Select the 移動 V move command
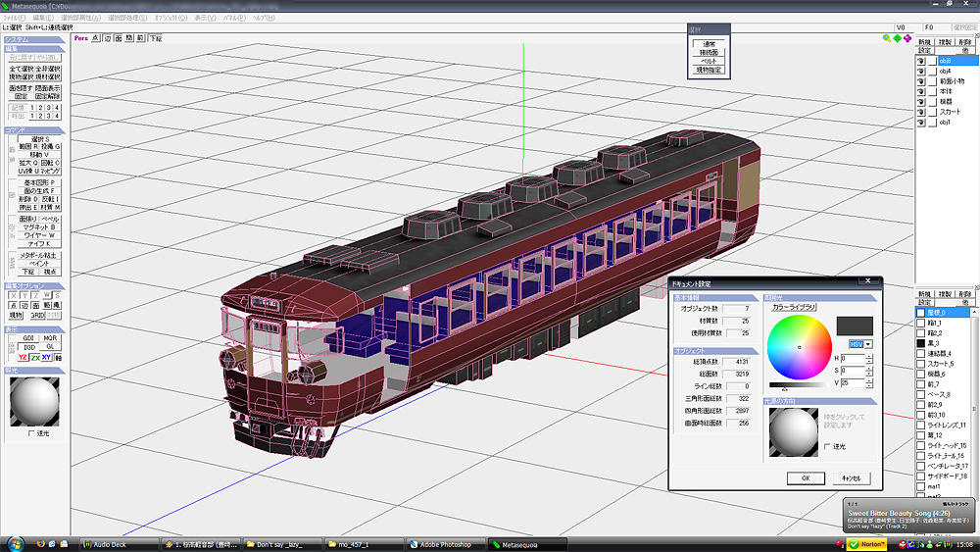980x552 pixels. (x=39, y=154)
